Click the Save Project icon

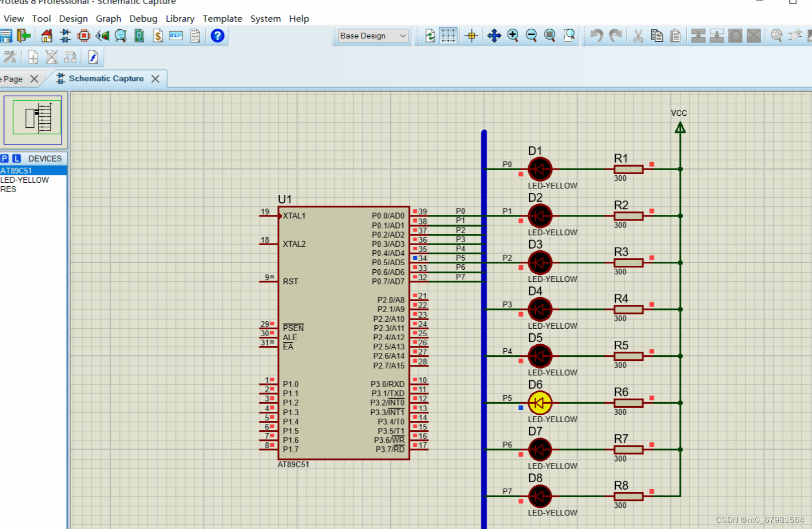click(6, 36)
